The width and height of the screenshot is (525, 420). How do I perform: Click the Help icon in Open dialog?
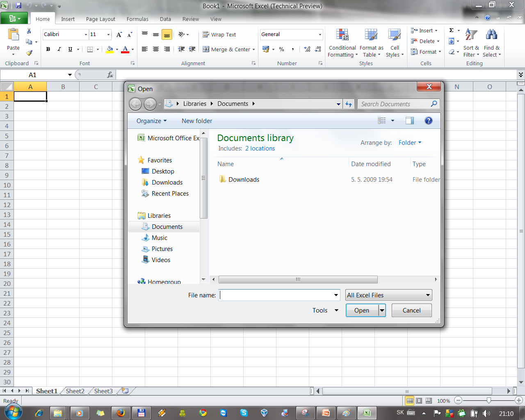click(429, 121)
